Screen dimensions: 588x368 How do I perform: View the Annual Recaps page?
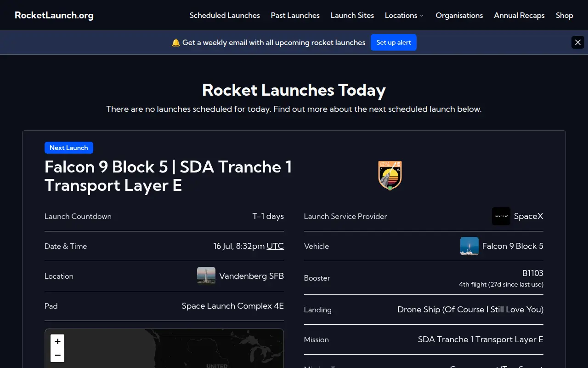pos(519,15)
